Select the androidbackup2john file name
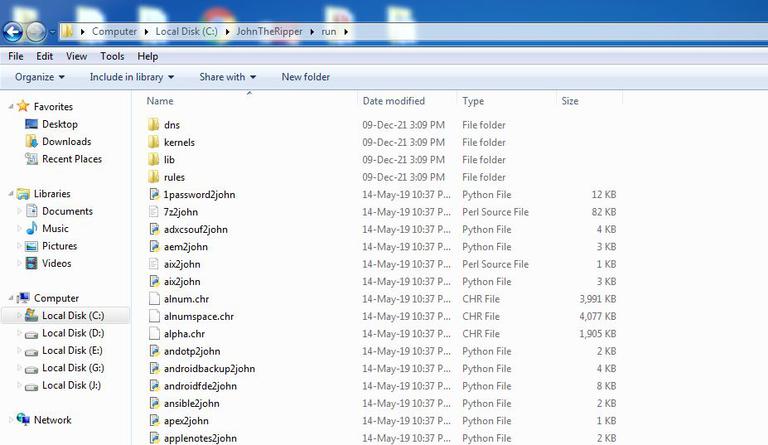768x445 pixels. (209, 369)
